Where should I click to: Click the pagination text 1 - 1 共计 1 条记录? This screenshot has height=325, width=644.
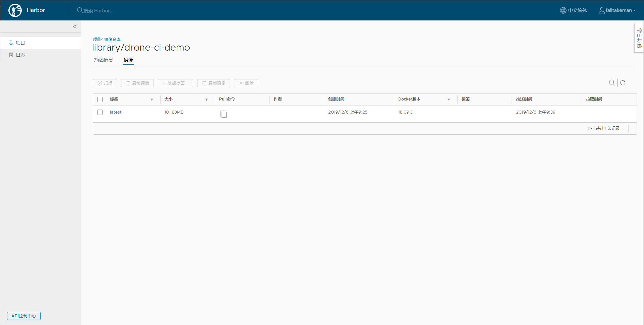tap(603, 128)
